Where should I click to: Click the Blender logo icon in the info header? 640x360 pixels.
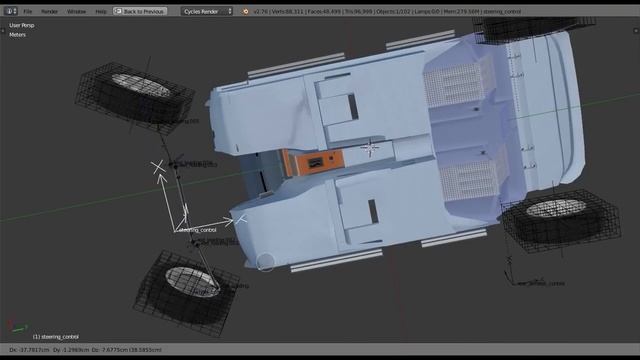(x=245, y=11)
